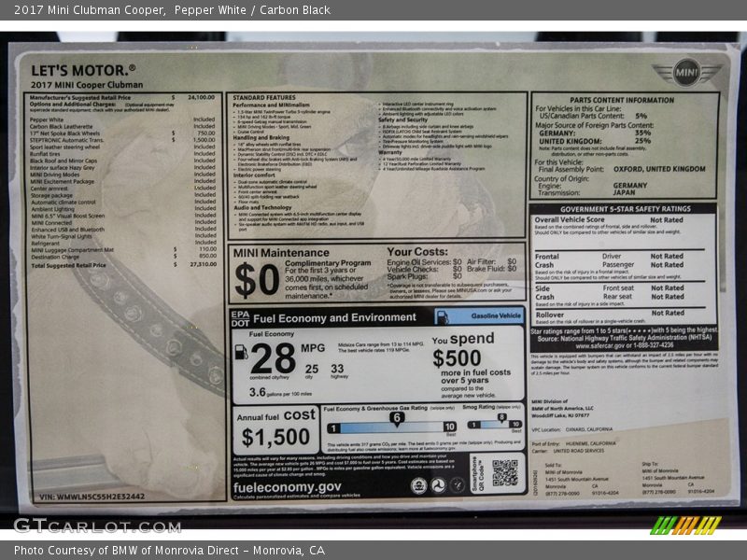Click the 'Warranty' heading
Screen dimensions: 747x560
click(390, 152)
